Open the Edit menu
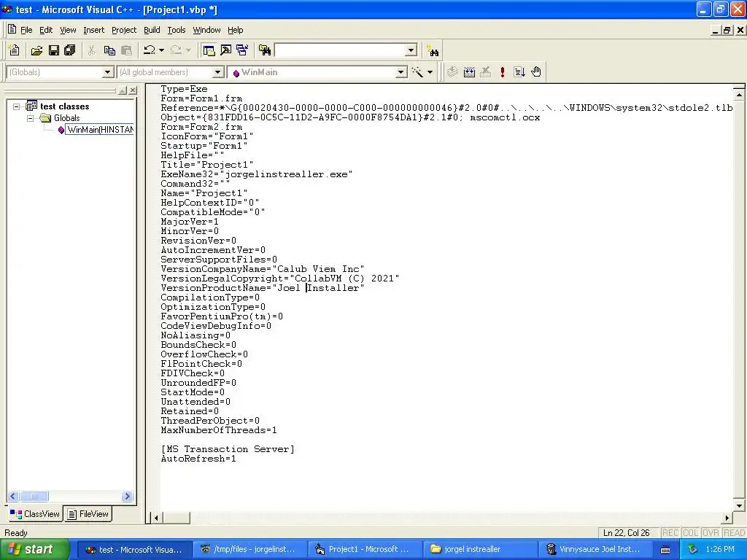The height and width of the screenshot is (560, 747). click(x=46, y=30)
